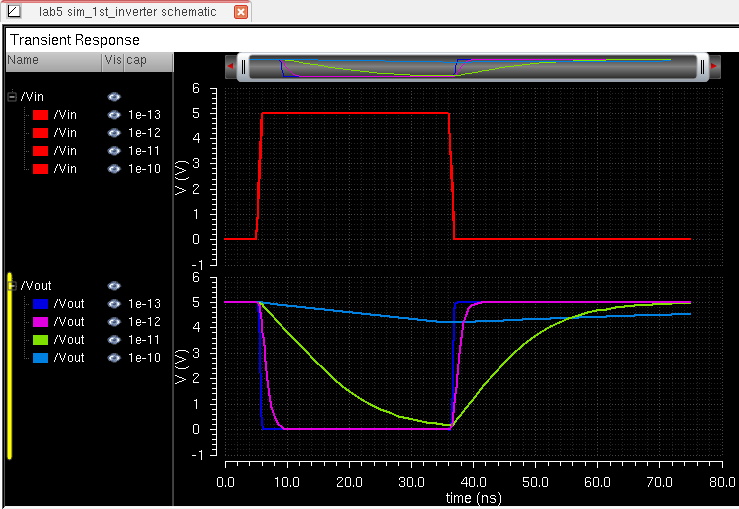This screenshot has height=509, width=739.
Task: Click the schematic icon on the tab
Action: [14, 12]
